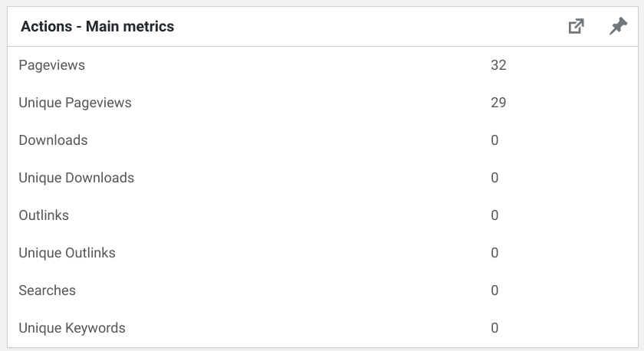Click the Unique Downloads value 0

(x=495, y=178)
